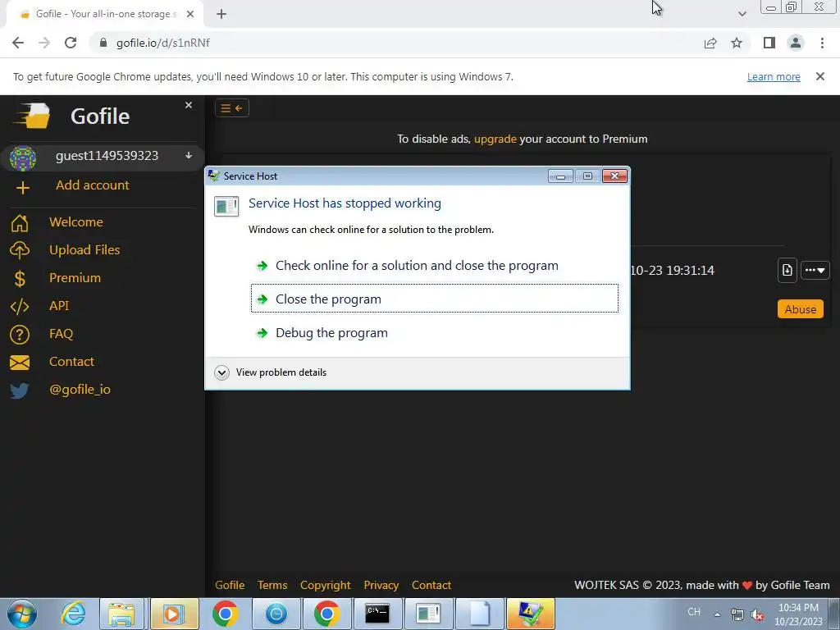Screen dimensions: 840x630
Task: Open the footer Privacy link
Action: click(381, 585)
